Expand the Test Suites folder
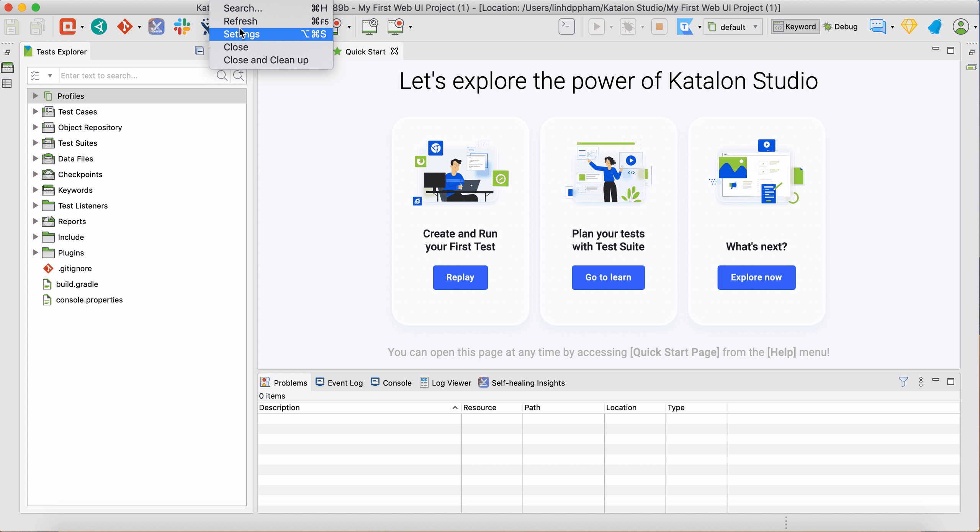Screen dimensions: 980x532 [x=35, y=143]
